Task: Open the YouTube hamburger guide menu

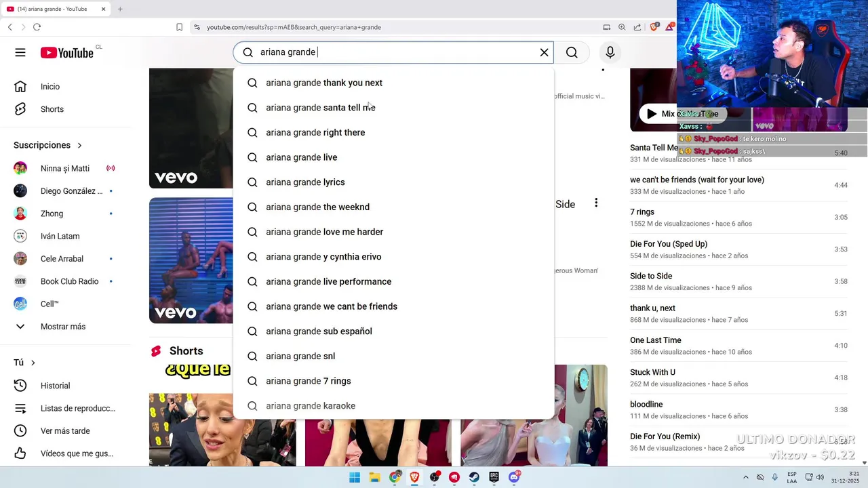Action: point(20,52)
